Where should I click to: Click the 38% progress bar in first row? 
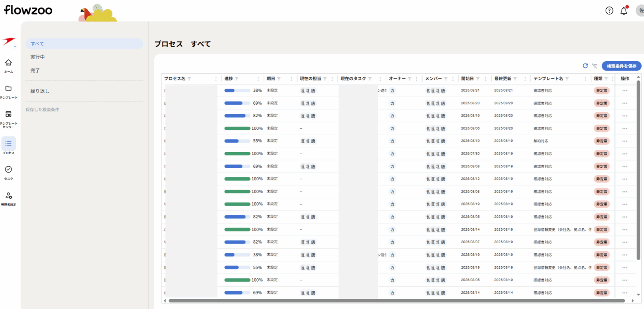(237, 91)
